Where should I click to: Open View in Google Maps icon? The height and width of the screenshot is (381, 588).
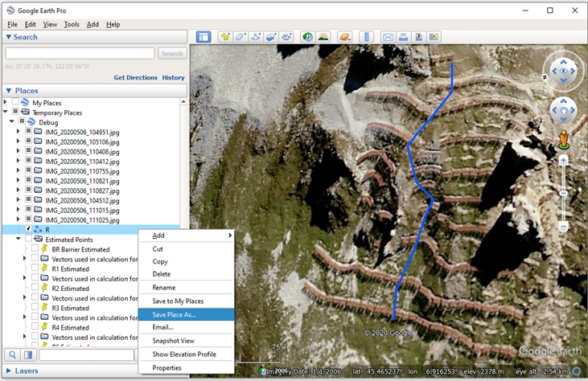coord(434,37)
